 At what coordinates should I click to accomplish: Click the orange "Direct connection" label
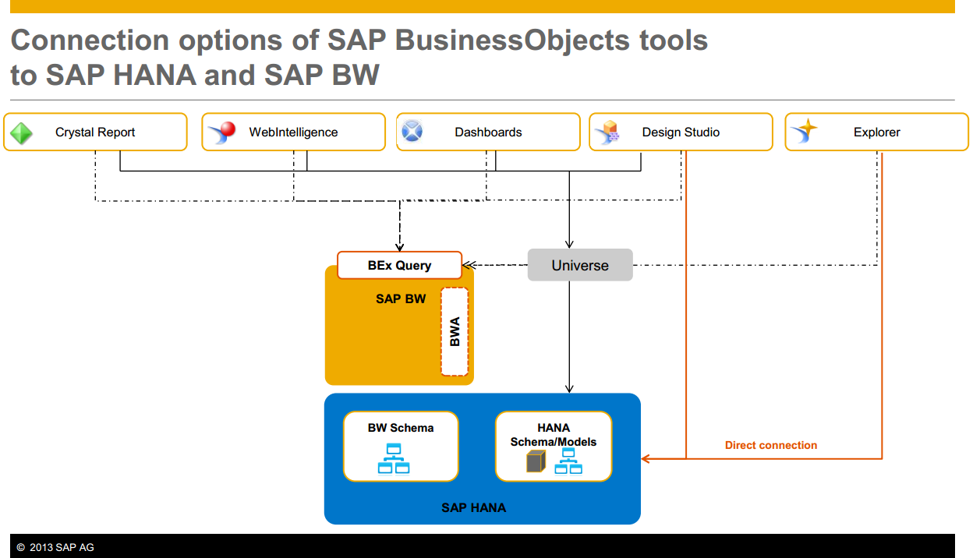[770, 445]
